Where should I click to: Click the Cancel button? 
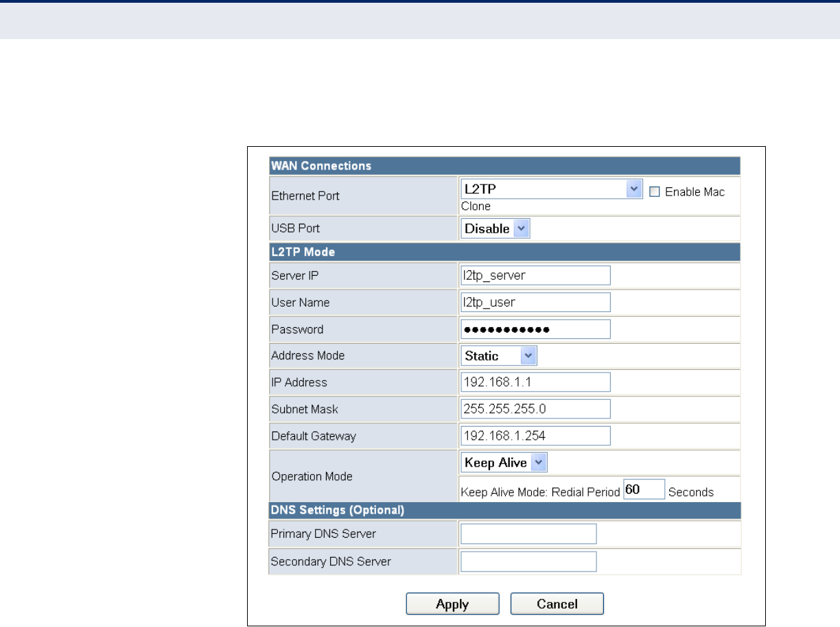[x=557, y=604]
